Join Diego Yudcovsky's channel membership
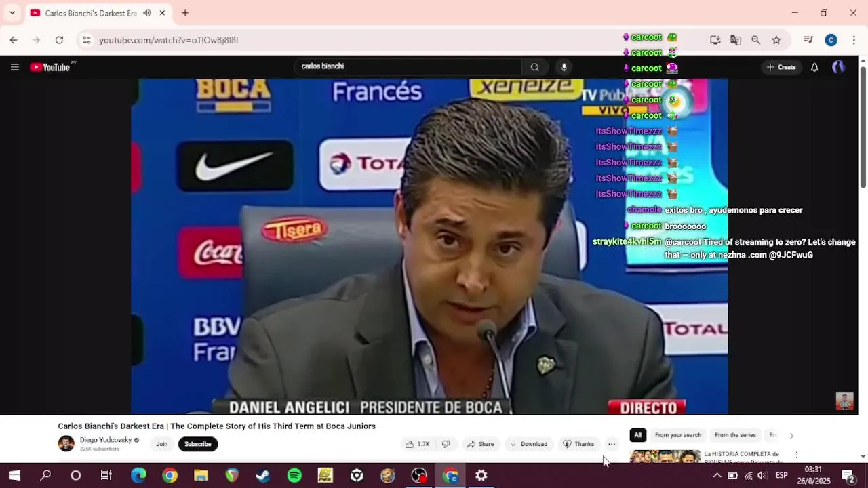868x488 pixels. [x=162, y=444]
